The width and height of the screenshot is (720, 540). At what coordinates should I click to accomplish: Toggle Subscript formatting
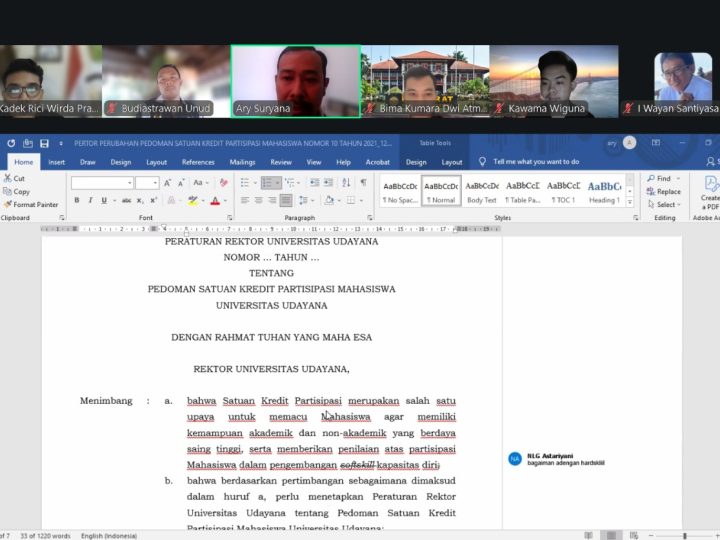pyautogui.click(x=140, y=200)
